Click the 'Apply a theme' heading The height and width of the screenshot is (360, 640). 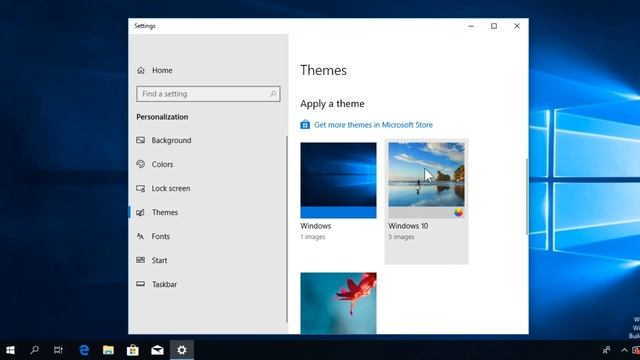tap(332, 104)
